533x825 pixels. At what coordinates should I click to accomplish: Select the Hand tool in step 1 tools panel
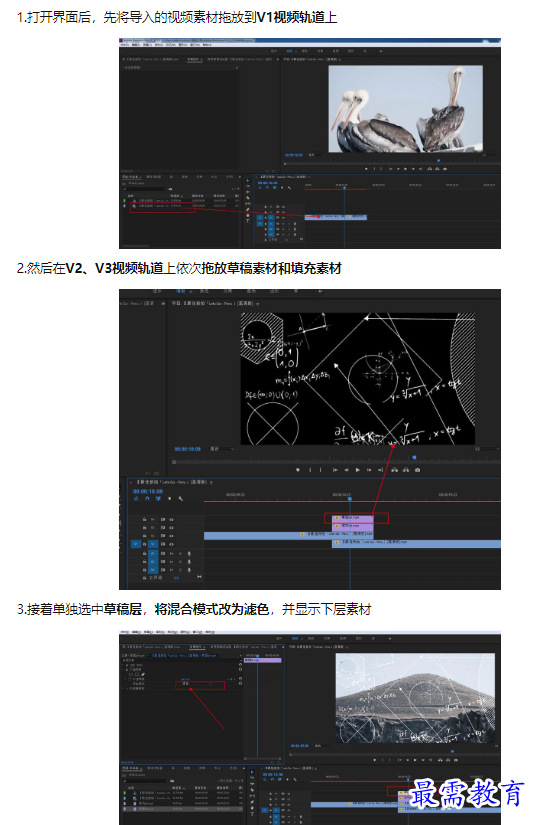click(x=247, y=215)
